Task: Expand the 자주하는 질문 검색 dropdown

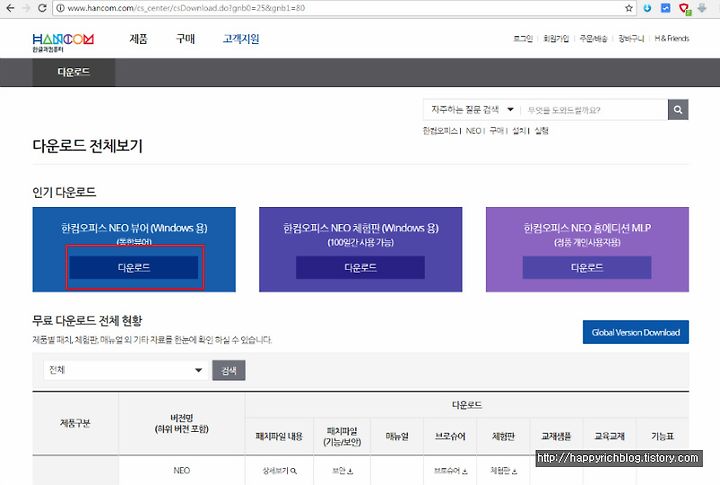Action: pos(472,110)
